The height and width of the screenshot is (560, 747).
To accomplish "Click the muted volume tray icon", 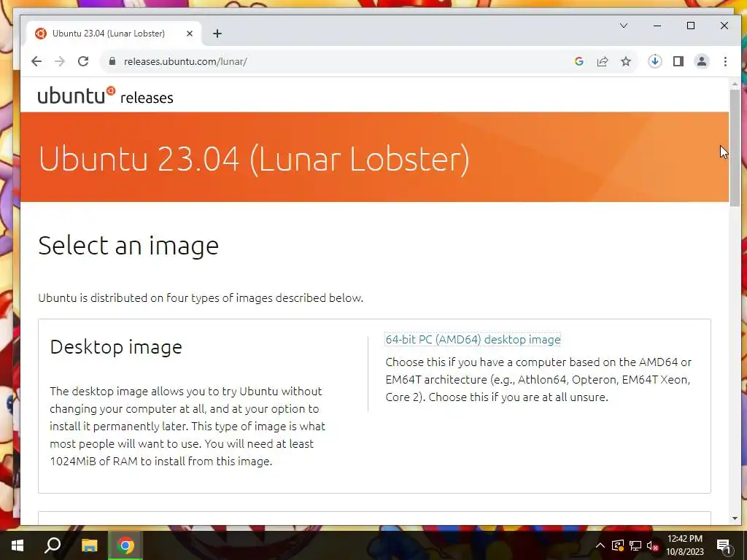I will [653, 545].
